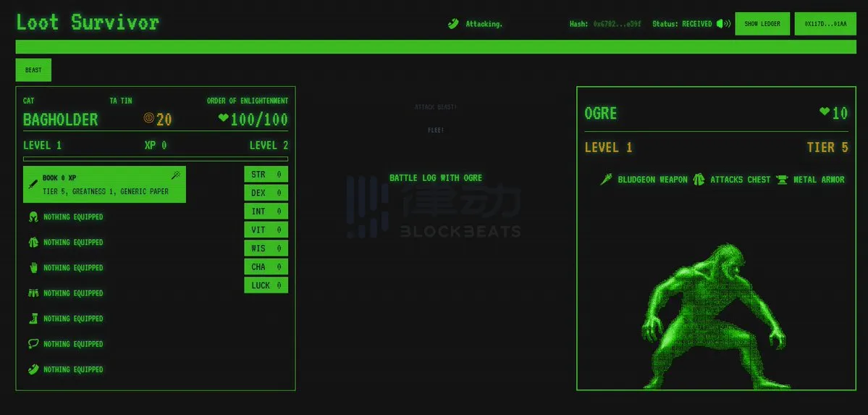
Task: Click the transaction hash 0x6782...e39f
Action: (x=618, y=24)
